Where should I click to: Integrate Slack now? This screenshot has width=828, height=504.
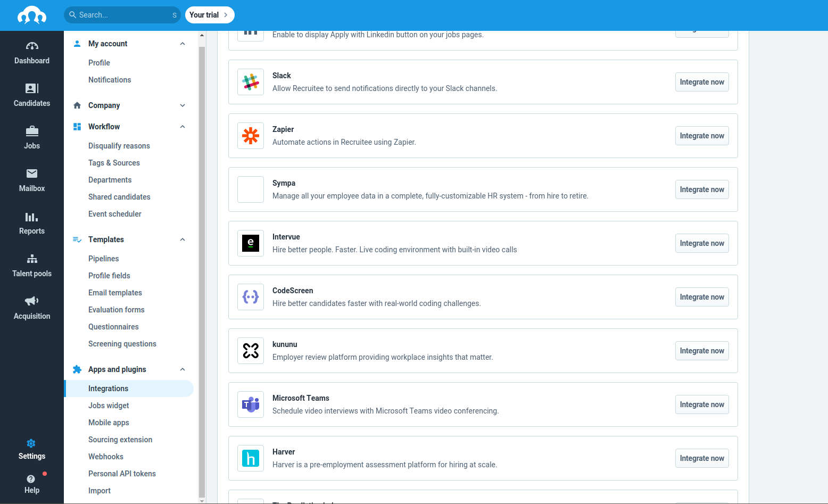[x=702, y=82]
